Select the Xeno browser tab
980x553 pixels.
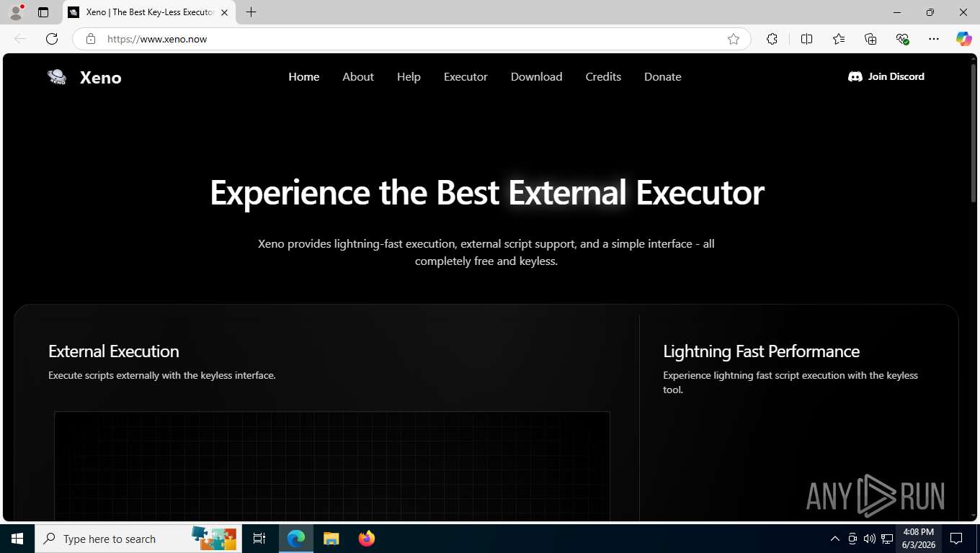pyautogui.click(x=149, y=12)
